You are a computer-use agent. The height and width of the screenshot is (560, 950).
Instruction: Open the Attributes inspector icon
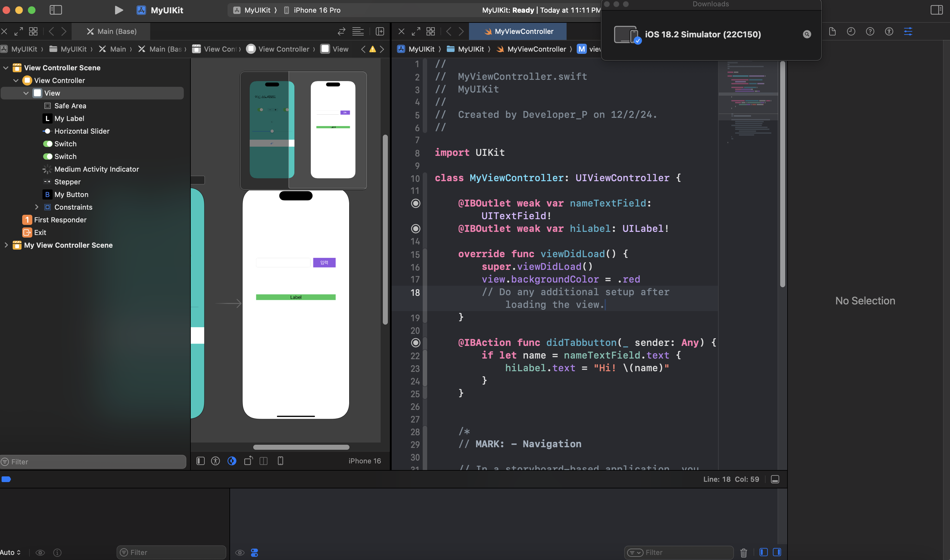pyautogui.click(x=908, y=32)
